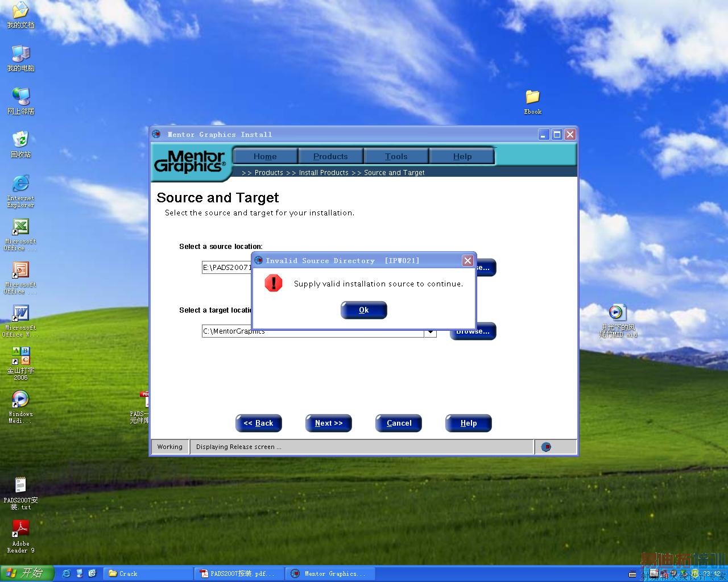Click the source location input field
The image size is (728, 582).
[227, 268]
